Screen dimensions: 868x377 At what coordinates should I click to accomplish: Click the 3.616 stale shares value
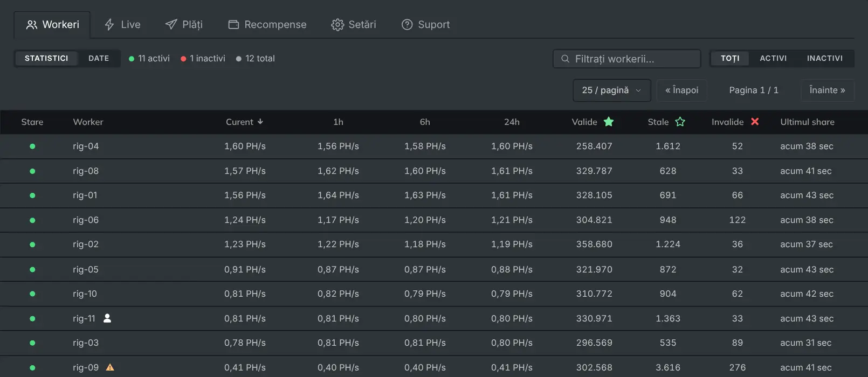668,368
